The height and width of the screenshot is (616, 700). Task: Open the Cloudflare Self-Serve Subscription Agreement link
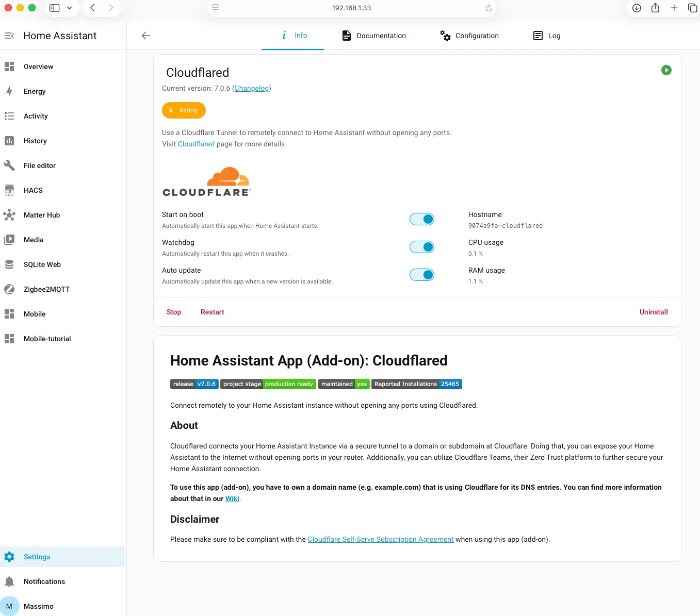[x=381, y=539]
